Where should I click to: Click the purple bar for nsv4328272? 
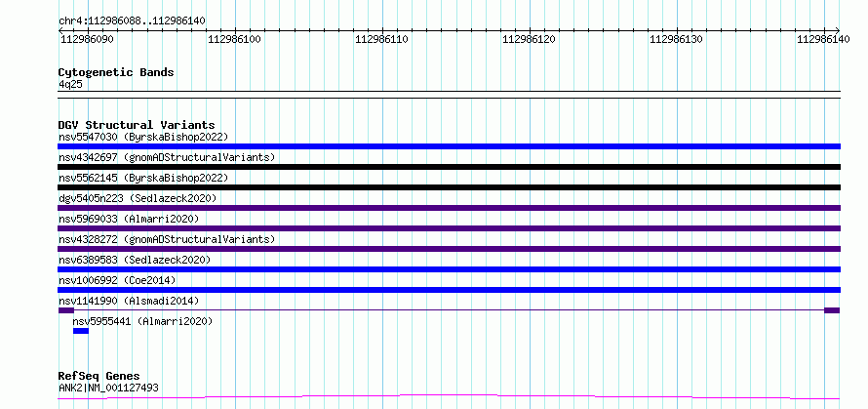449,249
